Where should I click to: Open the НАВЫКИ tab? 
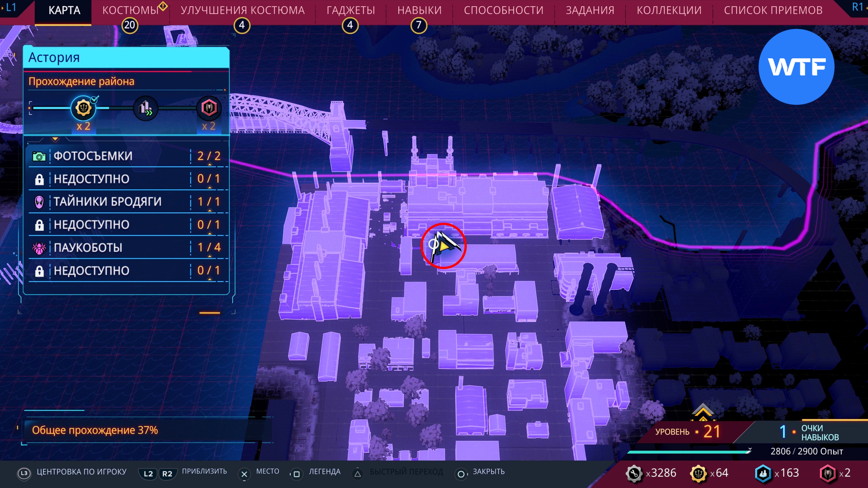pos(419,10)
